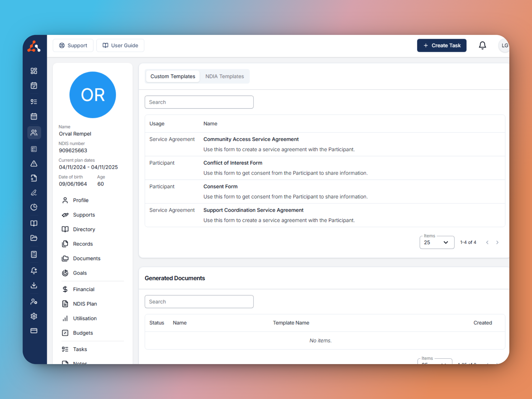Screen dimensions: 532x399
Task: Open the folder icon in sidebar
Action: (34, 238)
